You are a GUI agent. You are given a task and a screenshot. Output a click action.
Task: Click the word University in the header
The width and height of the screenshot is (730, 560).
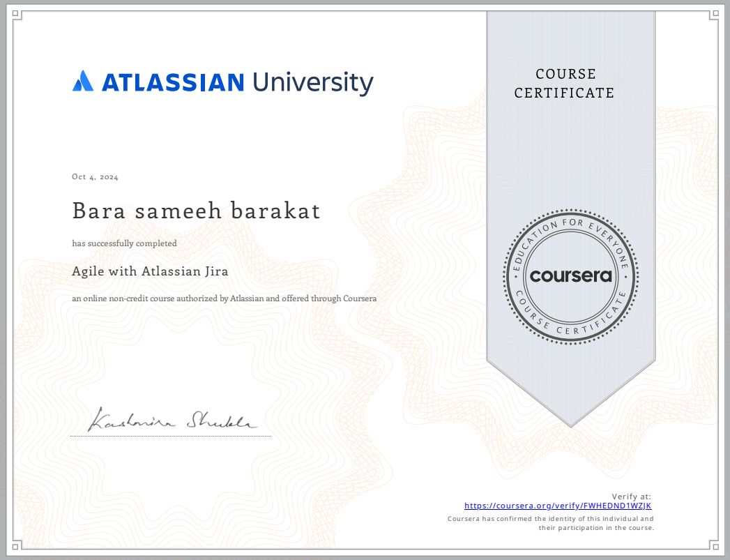312,82
